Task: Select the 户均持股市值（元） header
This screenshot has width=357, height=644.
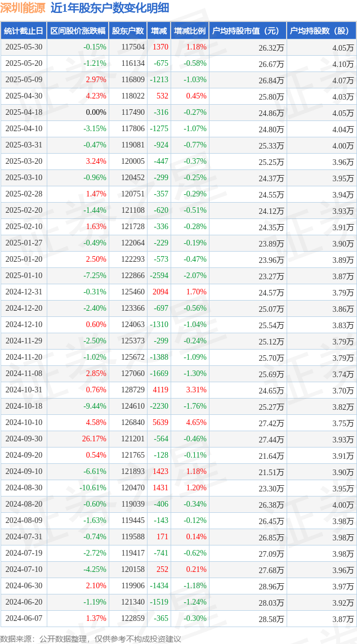Action: pos(248,31)
